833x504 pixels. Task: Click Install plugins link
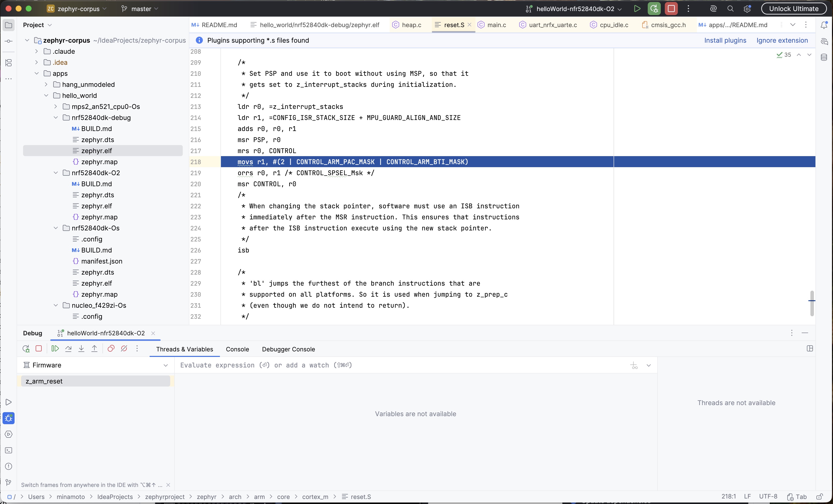pyautogui.click(x=725, y=40)
